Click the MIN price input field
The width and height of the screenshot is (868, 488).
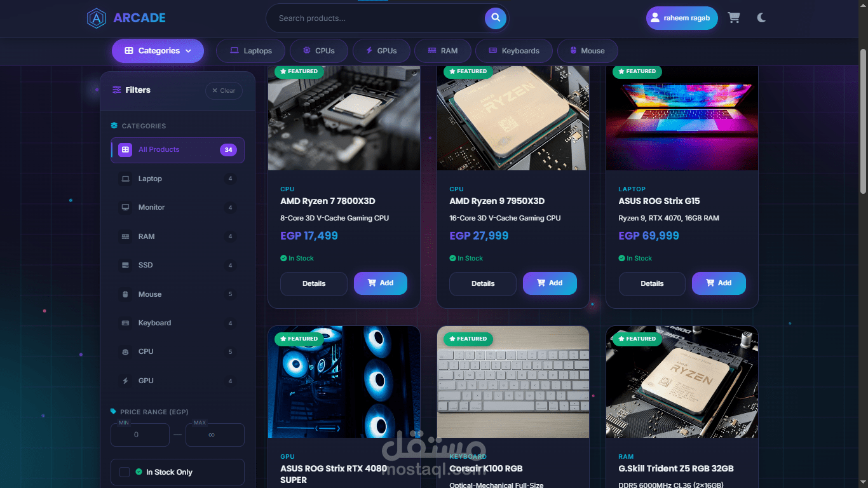140,435
